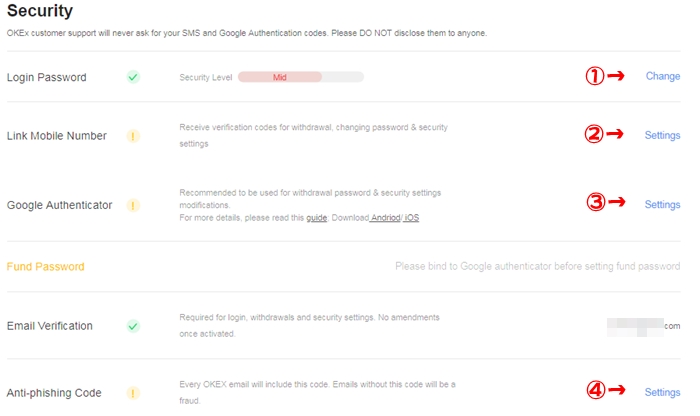700x416 pixels.
Task: Click the yellow warning icon for Google Authenticator
Action: coord(133,205)
